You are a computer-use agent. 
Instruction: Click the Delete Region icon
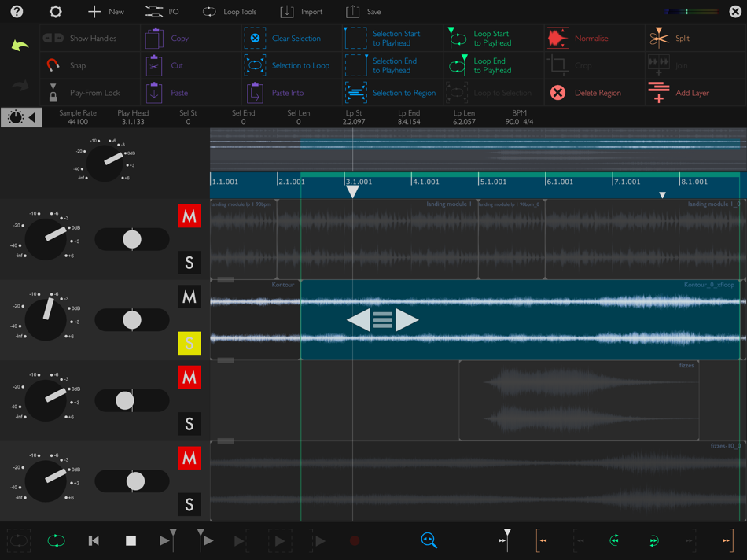point(557,93)
